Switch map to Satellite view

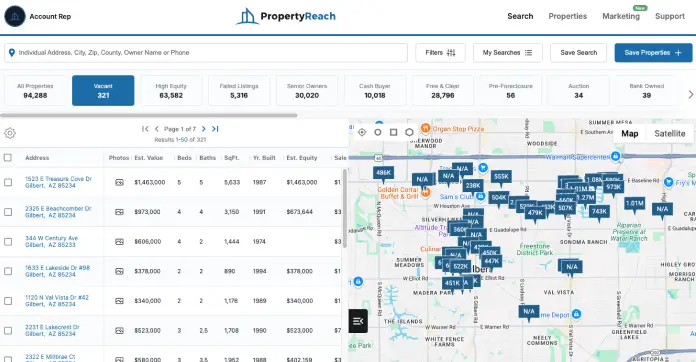point(669,134)
